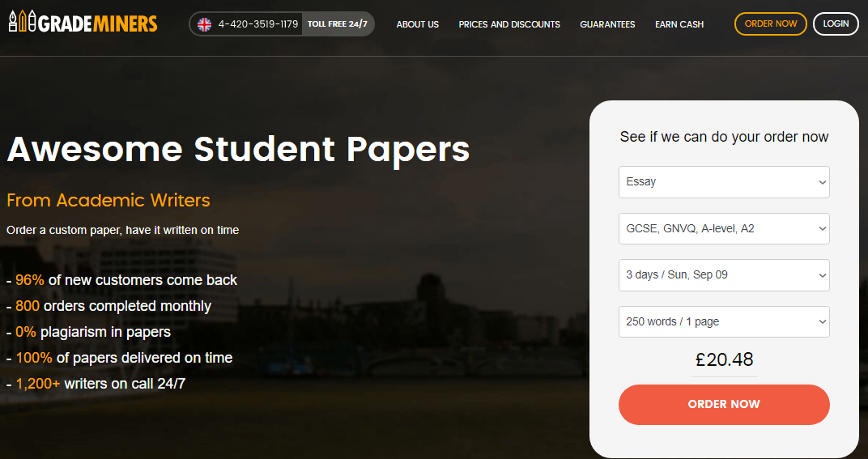The image size is (868, 459).
Task: Click the Login button
Action: 836,23
